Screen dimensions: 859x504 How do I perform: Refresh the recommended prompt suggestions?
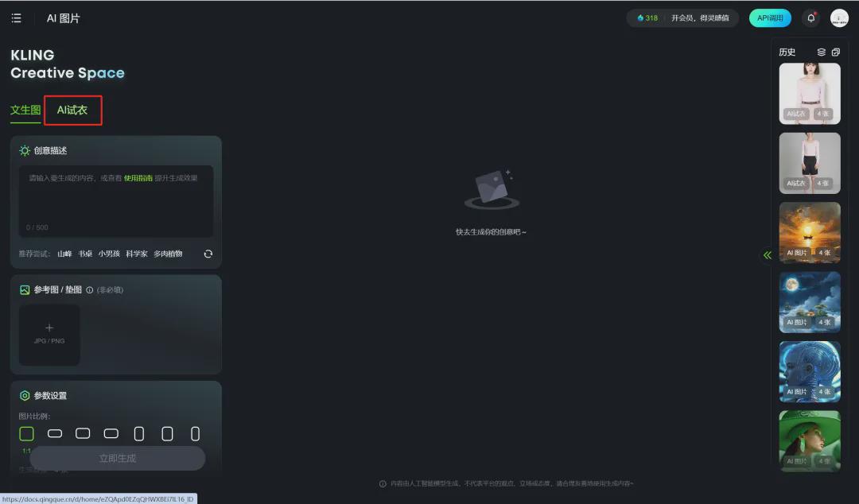point(208,254)
